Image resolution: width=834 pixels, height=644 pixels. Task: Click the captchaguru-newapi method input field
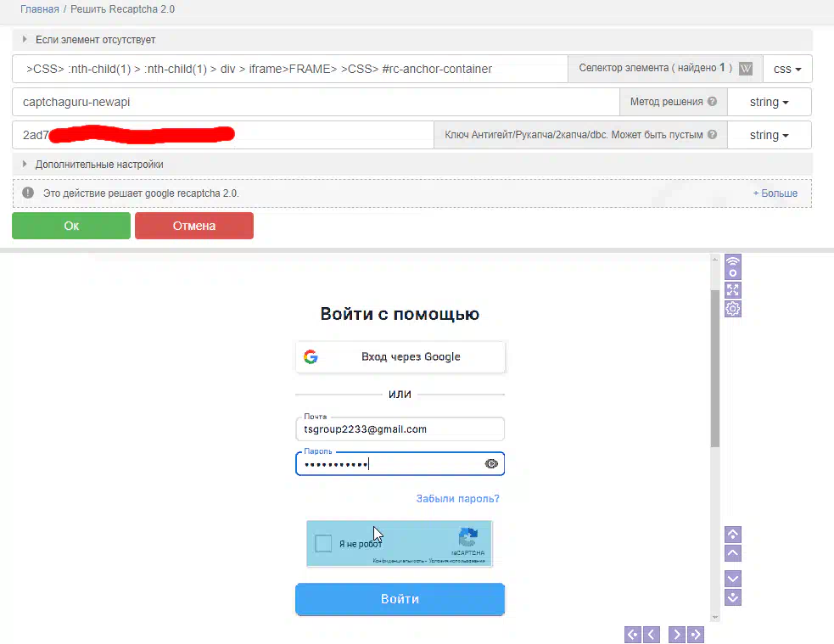[x=314, y=102]
